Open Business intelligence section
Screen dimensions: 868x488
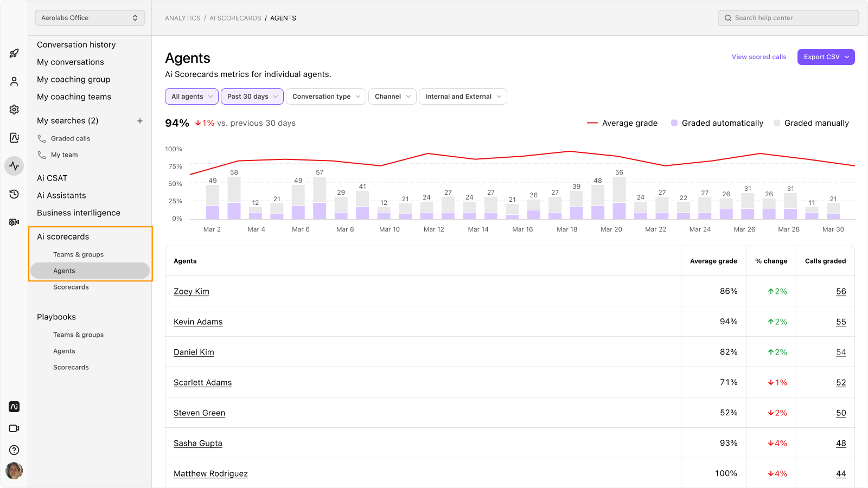tap(79, 213)
